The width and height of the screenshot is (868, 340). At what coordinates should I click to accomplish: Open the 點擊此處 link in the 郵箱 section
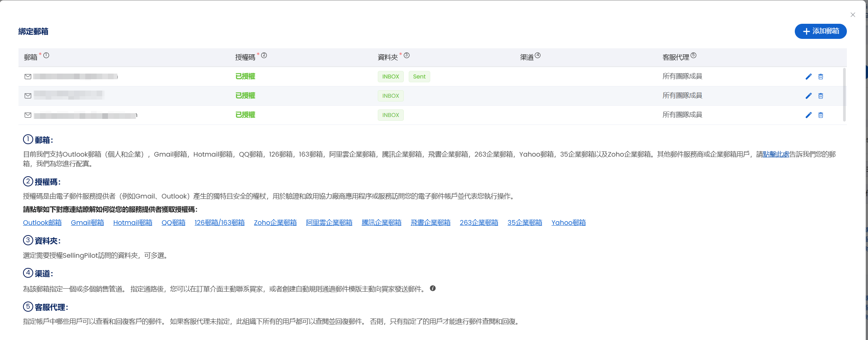tap(776, 154)
